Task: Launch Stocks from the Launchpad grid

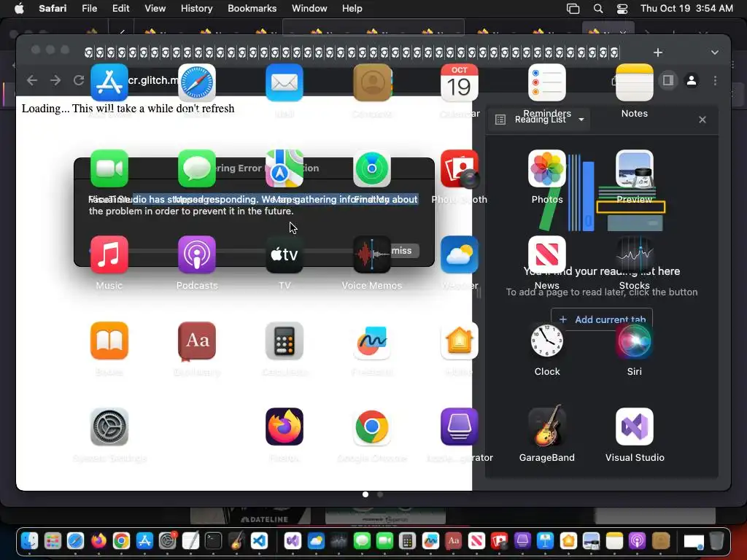Action: coord(635,254)
